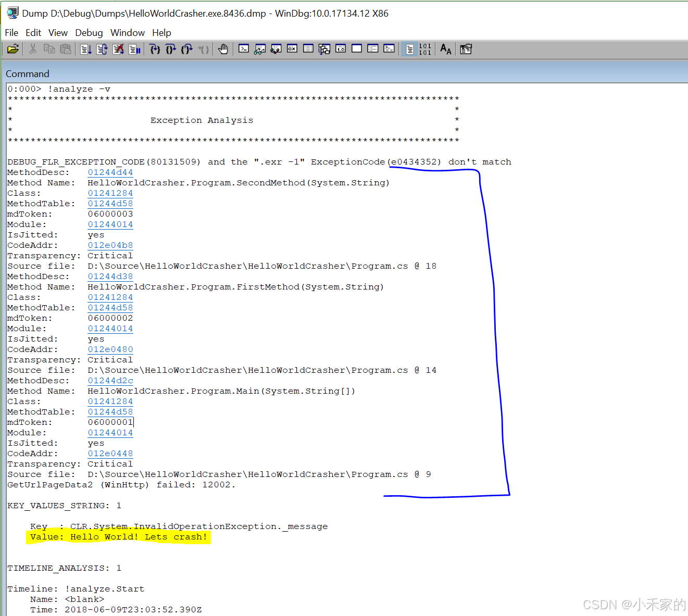
Task: Click the 'Exception Analysis' heading text
Action: point(202,120)
